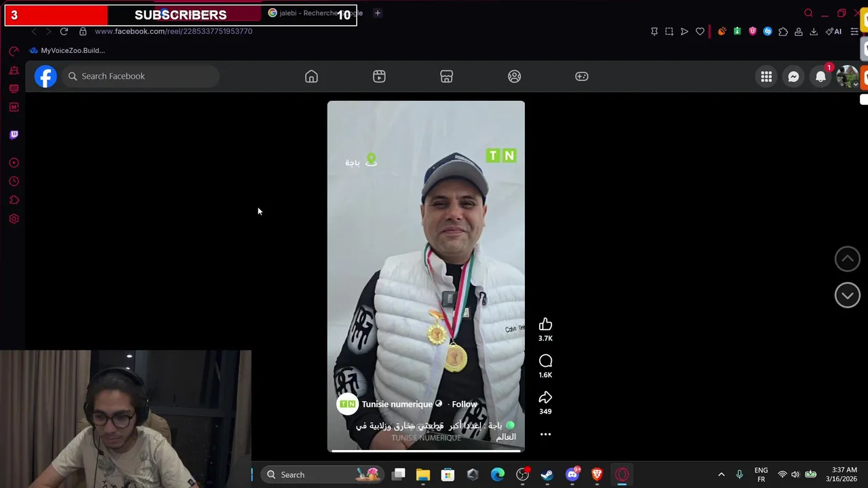The height and width of the screenshot is (488, 868).
Task: Go to the previous reel arrow
Action: point(847,258)
